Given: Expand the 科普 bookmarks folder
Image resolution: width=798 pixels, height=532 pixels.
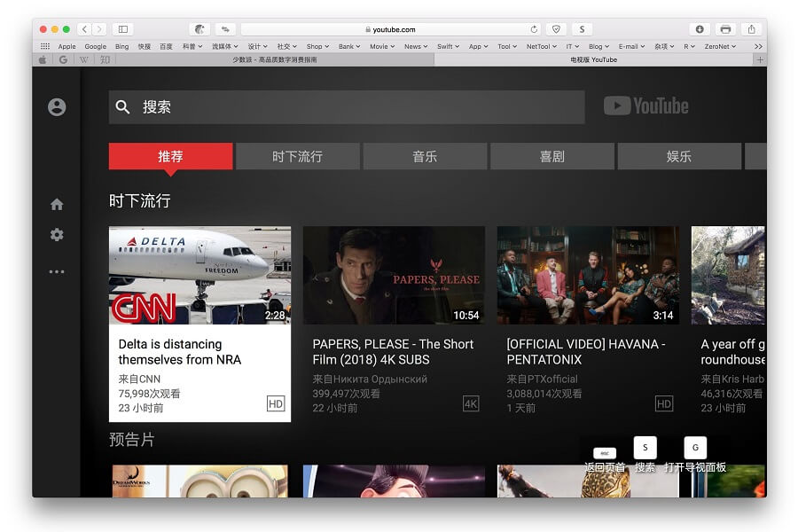Looking at the screenshot, I should [192, 46].
